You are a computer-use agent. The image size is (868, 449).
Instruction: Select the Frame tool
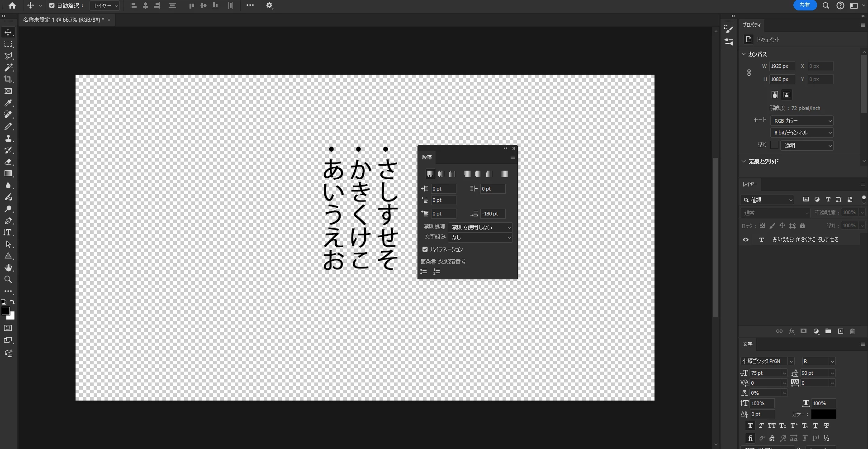pyautogui.click(x=8, y=91)
